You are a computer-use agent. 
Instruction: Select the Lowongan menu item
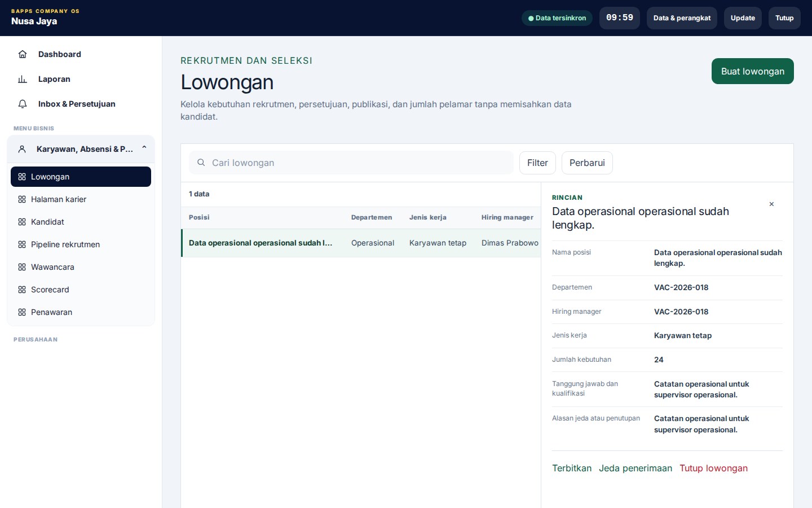81,177
